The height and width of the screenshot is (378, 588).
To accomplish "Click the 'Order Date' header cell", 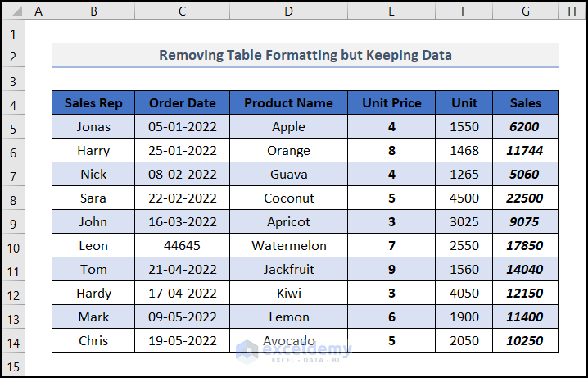I will point(183,103).
